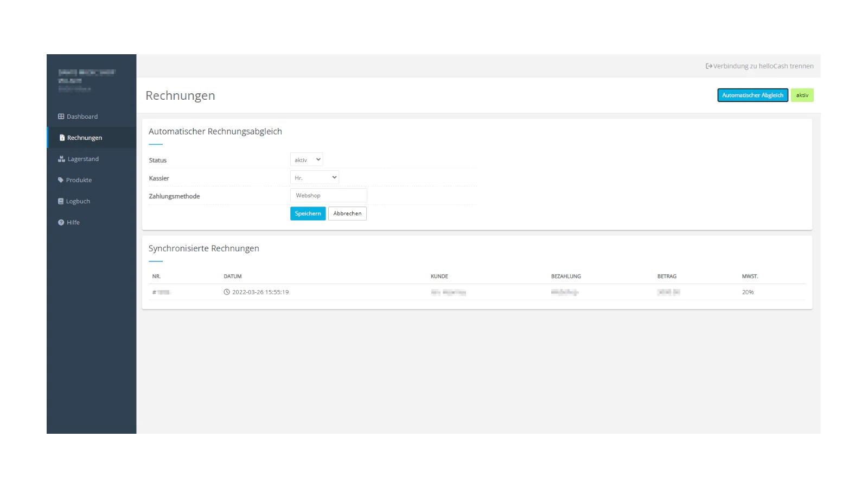Click the Abbrechen button

click(347, 214)
